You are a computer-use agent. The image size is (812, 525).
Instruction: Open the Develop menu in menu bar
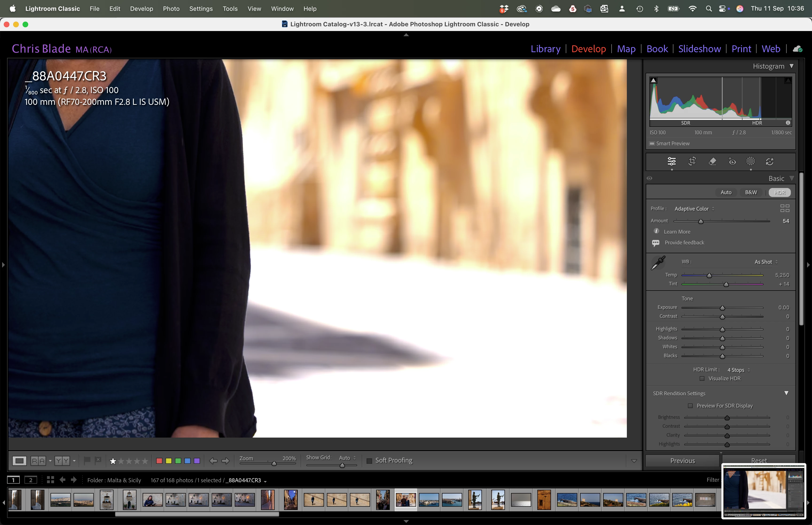tap(141, 8)
